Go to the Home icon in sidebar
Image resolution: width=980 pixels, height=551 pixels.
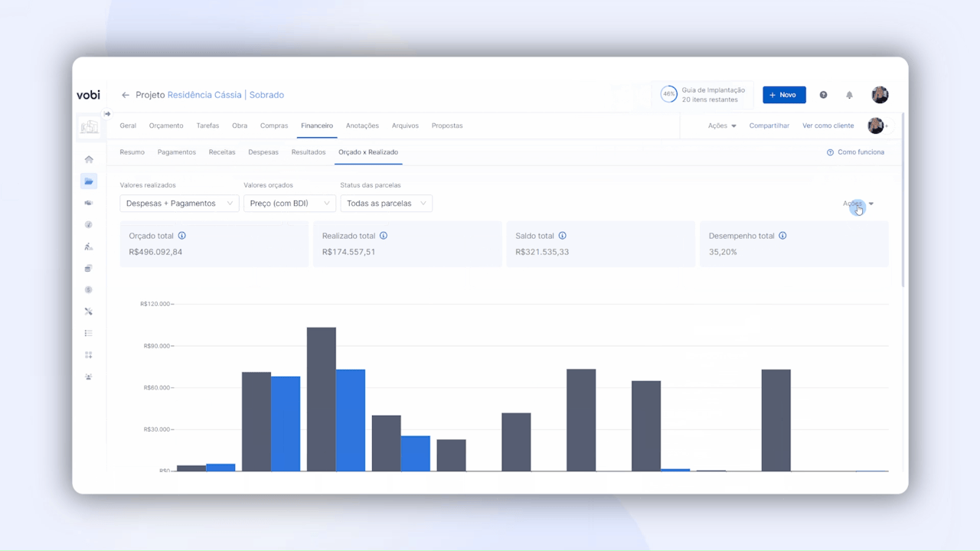point(89,159)
